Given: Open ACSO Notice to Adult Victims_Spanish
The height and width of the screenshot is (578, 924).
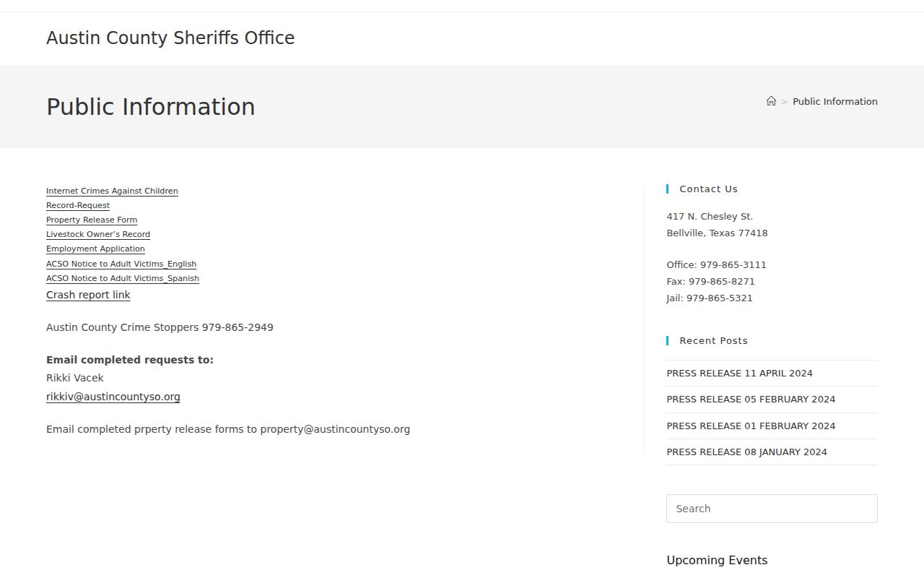Looking at the screenshot, I should [x=123, y=279].
